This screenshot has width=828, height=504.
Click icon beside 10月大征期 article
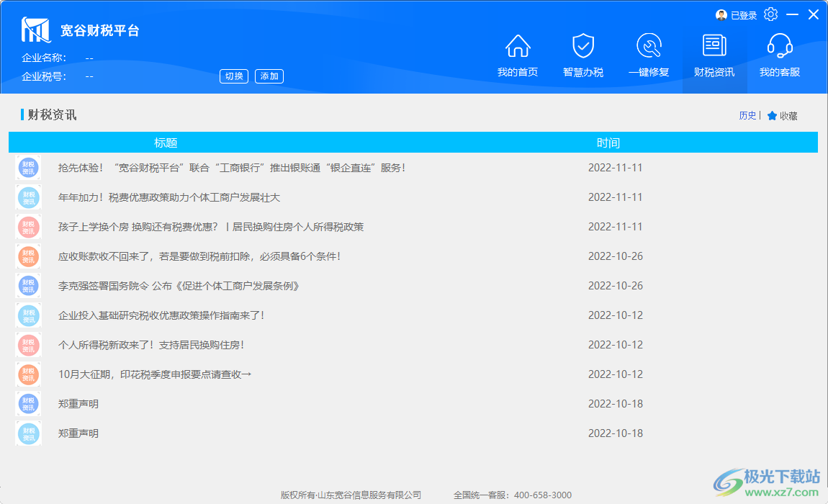pos(29,374)
